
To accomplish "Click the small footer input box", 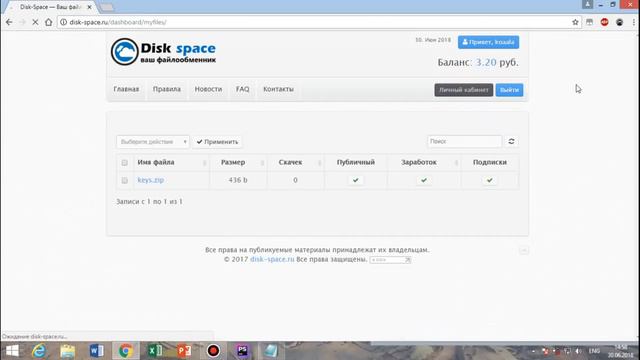I will click(x=390, y=260).
